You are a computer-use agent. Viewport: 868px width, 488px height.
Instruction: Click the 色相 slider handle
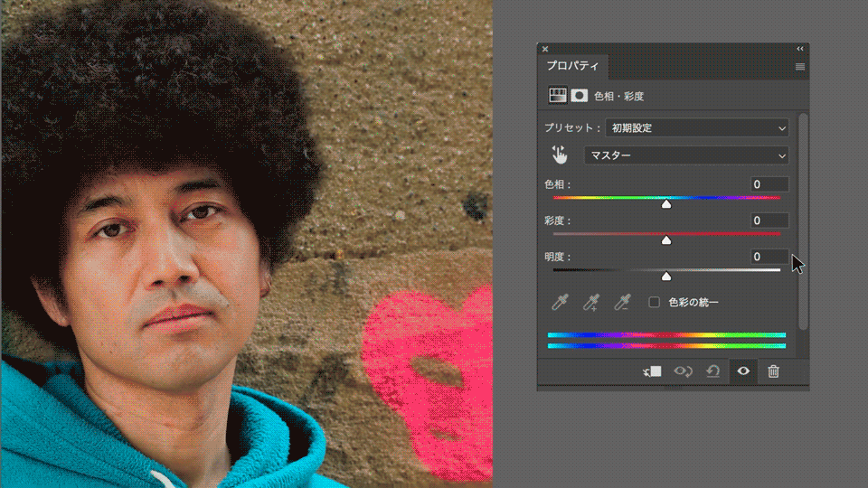pyautogui.click(x=666, y=204)
